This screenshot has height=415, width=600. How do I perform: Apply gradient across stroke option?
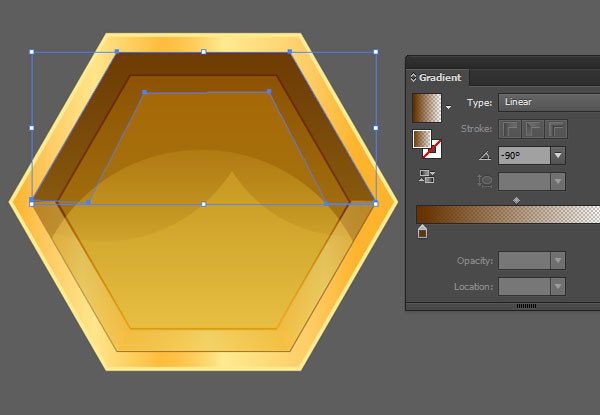[x=556, y=129]
